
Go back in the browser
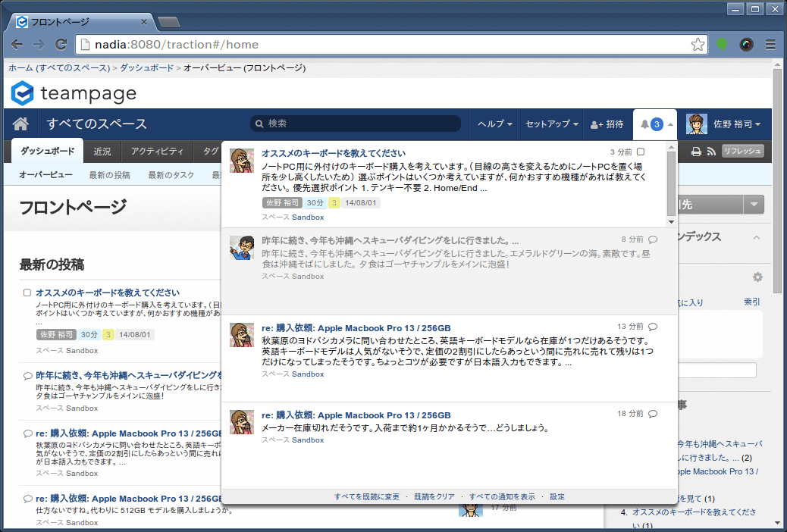click(x=17, y=44)
